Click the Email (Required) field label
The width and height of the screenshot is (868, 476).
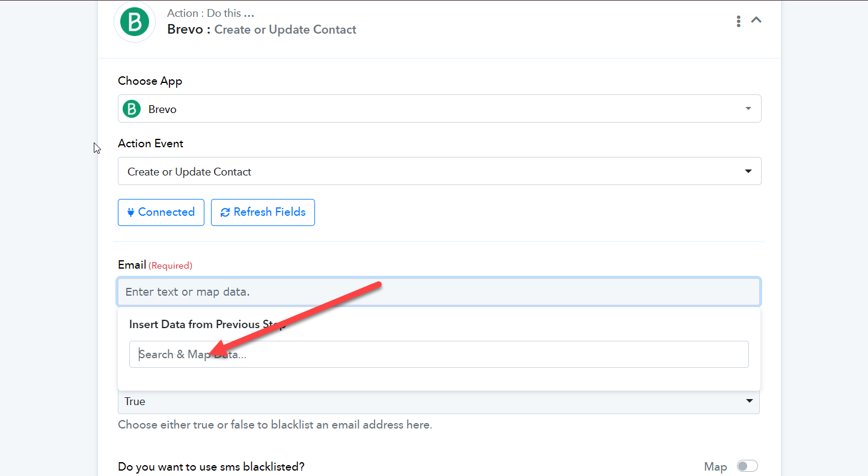(x=155, y=265)
